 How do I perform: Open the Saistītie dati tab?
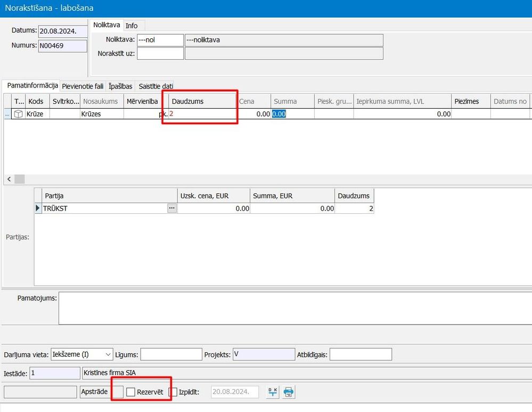(x=155, y=86)
